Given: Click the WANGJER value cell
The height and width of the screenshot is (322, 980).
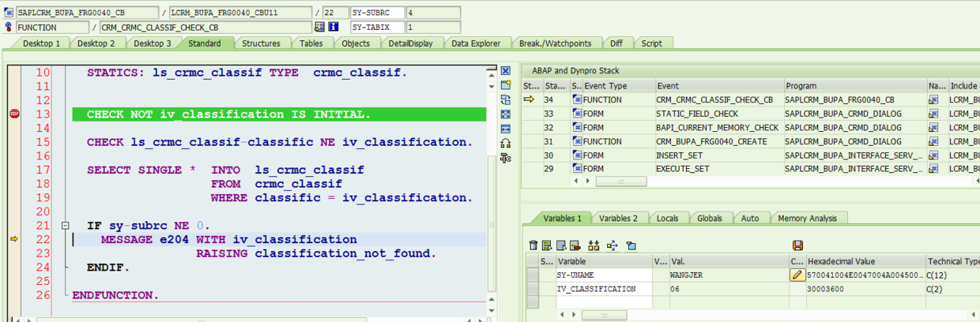Looking at the screenshot, I should click(x=729, y=275).
